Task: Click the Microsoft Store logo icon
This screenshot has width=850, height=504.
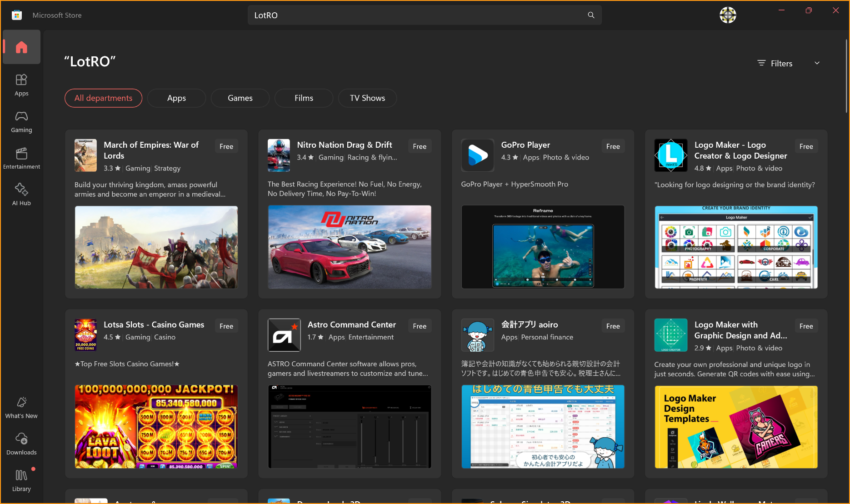Action: (x=17, y=15)
